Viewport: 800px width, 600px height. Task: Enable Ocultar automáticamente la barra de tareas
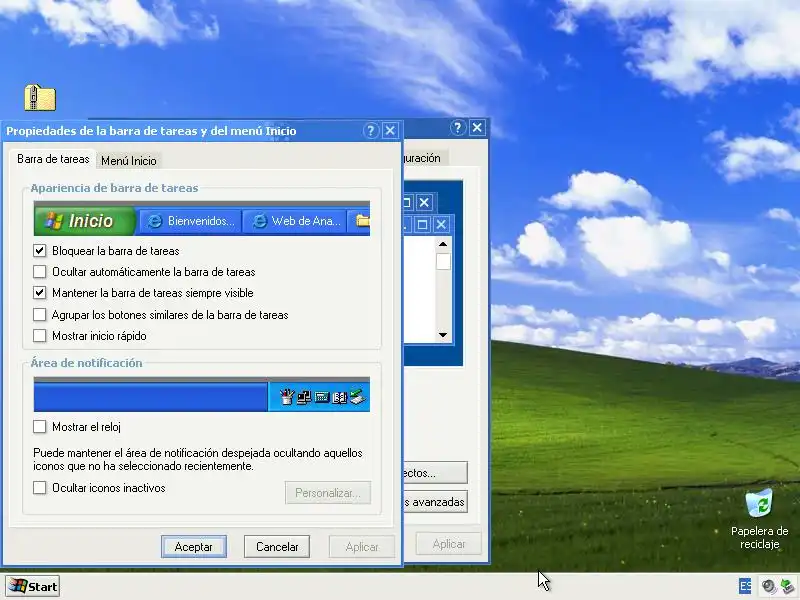coord(39,271)
